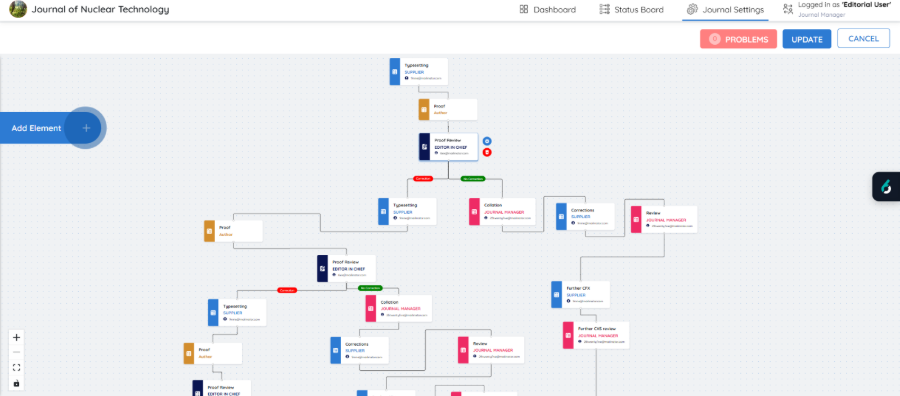Click the Add Element button
The height and width of the screenshot is (396, 900).
51,128
